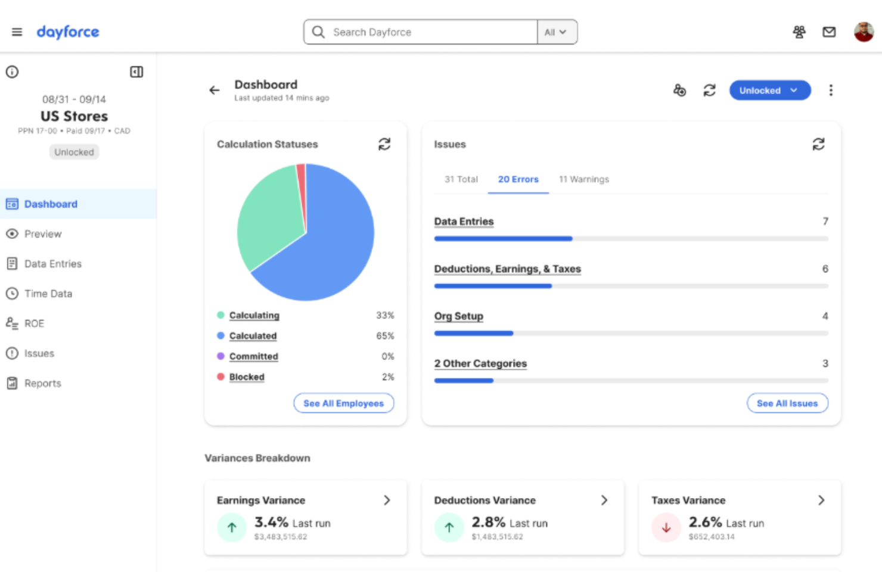
Task: Click the See All Employees button
Action: tap(343, 403)
